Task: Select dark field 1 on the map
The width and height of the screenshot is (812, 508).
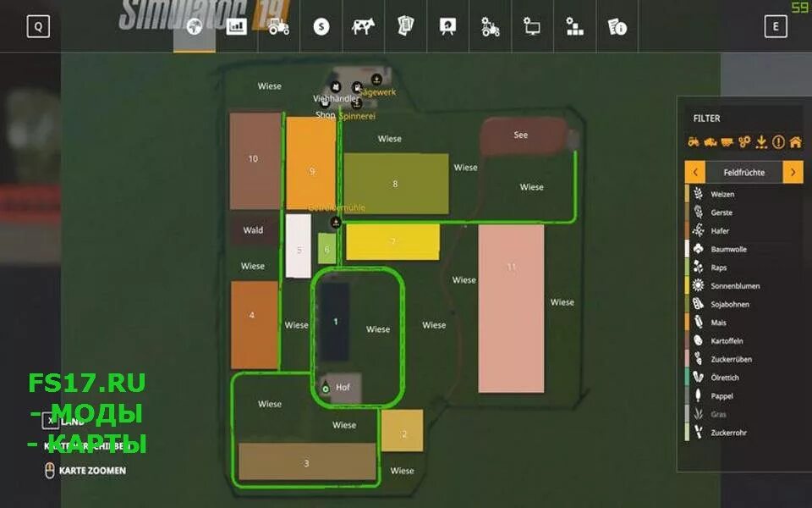Action: (335, 322)
